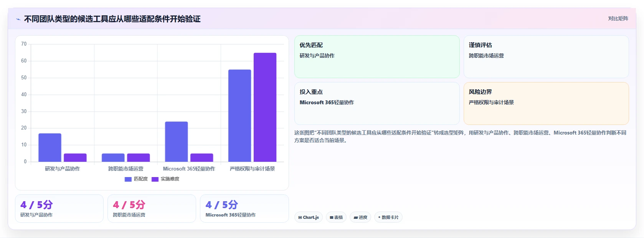
Task: Click the 匹配度 bar for Microsoft 365轻量协作
Action: point(177,142)
